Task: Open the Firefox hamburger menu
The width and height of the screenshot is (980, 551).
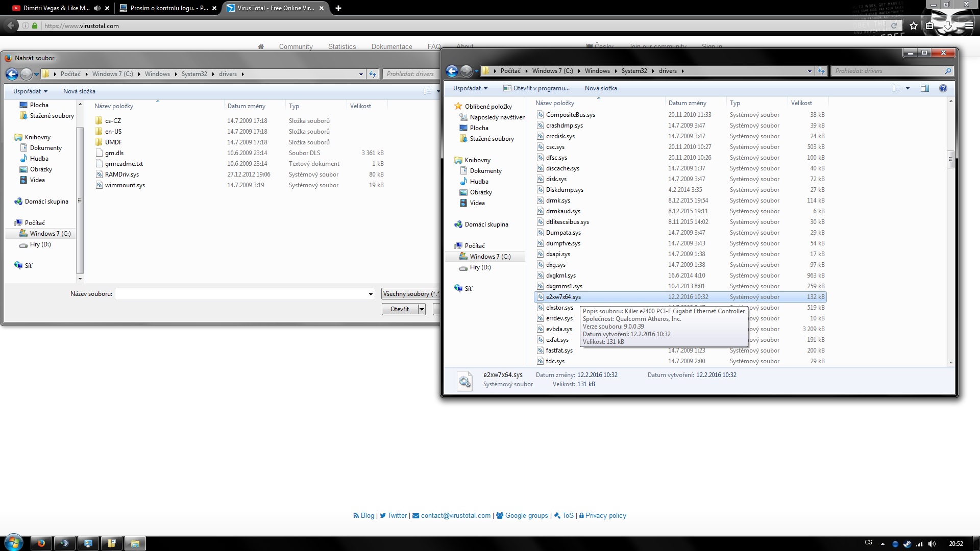Action: [969, 26]
